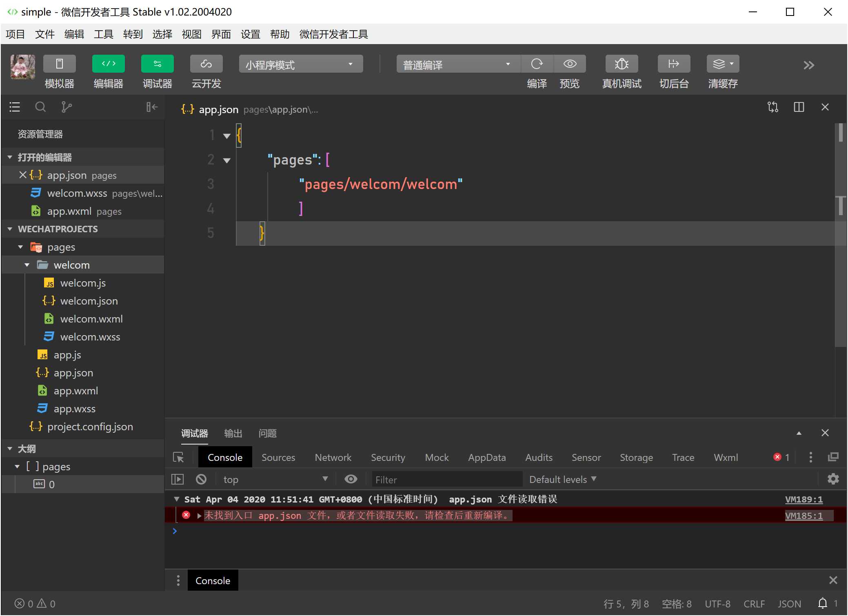
Task: Fold code at line 1 arrow
Action: point(227,136)
